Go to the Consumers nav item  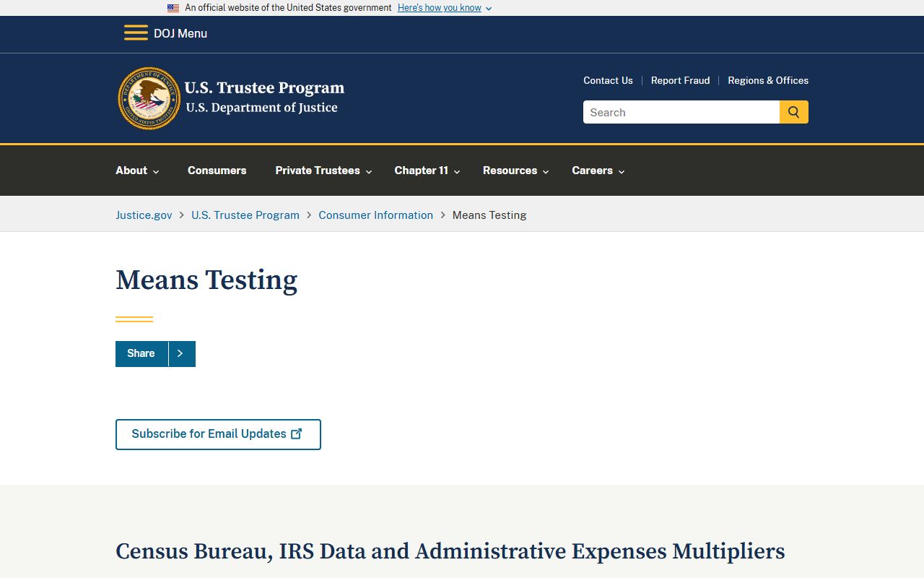[217, 171]
